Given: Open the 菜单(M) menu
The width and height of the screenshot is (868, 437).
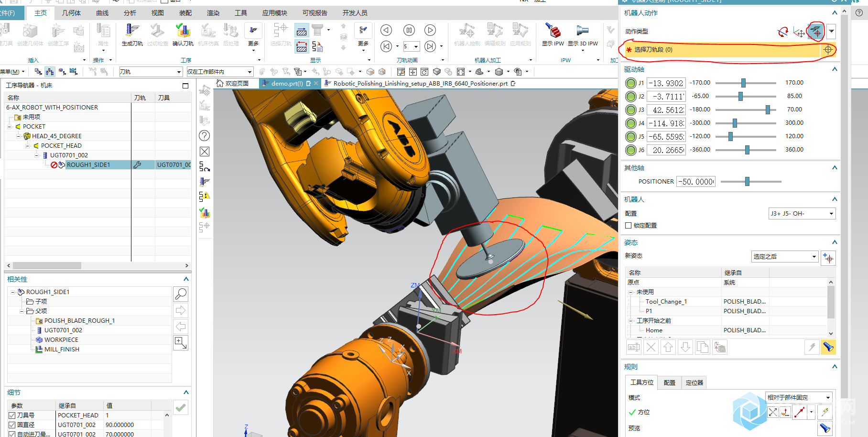Looking at the screenshot, I should [x=11, y=72].
